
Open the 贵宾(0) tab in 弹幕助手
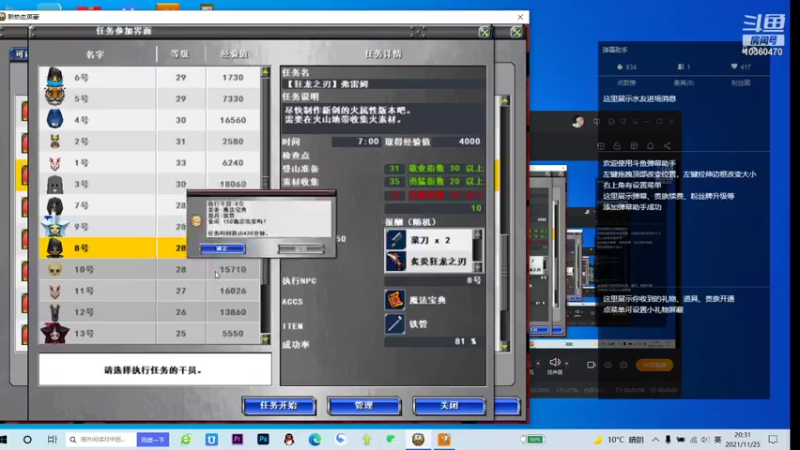[684, 83]
